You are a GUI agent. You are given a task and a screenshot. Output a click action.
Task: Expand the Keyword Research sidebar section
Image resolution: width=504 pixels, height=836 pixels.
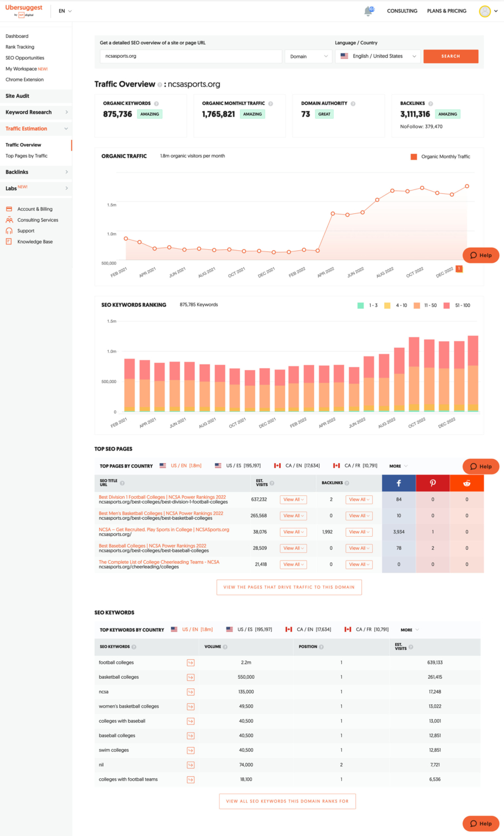point(36,112)
